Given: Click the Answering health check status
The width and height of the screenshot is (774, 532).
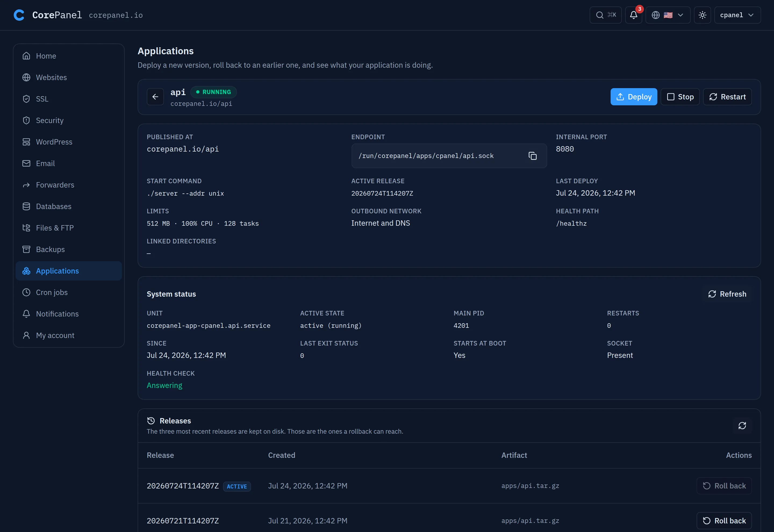Looking at the screenshot, I should coord(164,385).
